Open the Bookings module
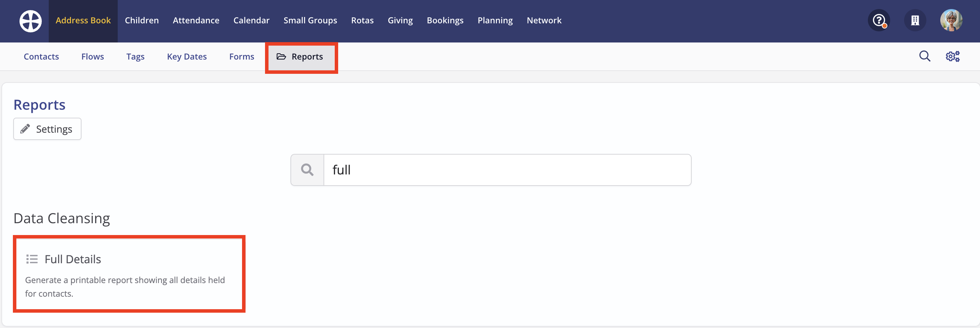Viewport: 980px width, 328px height. point(445,21)
